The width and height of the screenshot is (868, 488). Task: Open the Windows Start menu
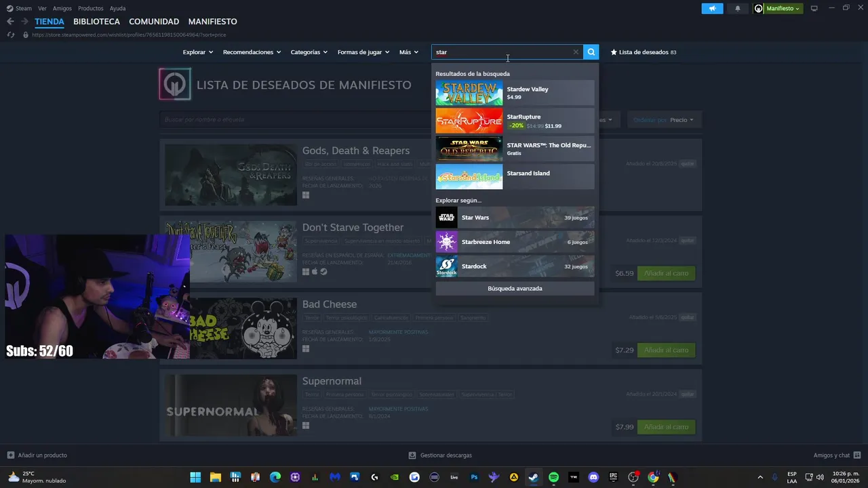pyautogui.click(x=195, y=477)
